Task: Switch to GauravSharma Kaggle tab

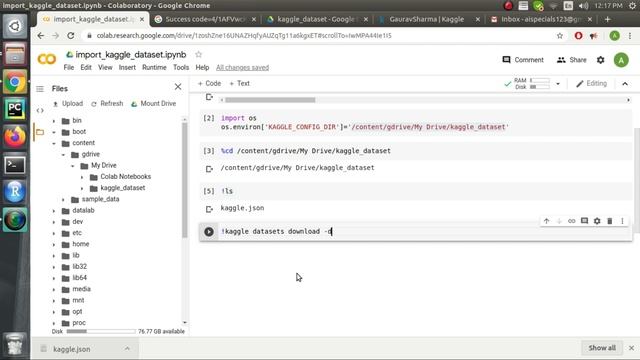Action: pyautogui.click(x=428, y=19)
